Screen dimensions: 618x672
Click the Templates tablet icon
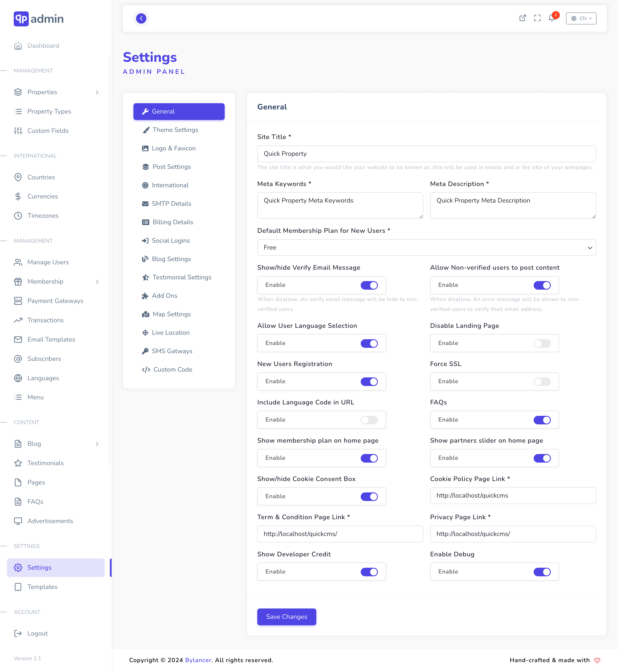click(x=18, y=587)
